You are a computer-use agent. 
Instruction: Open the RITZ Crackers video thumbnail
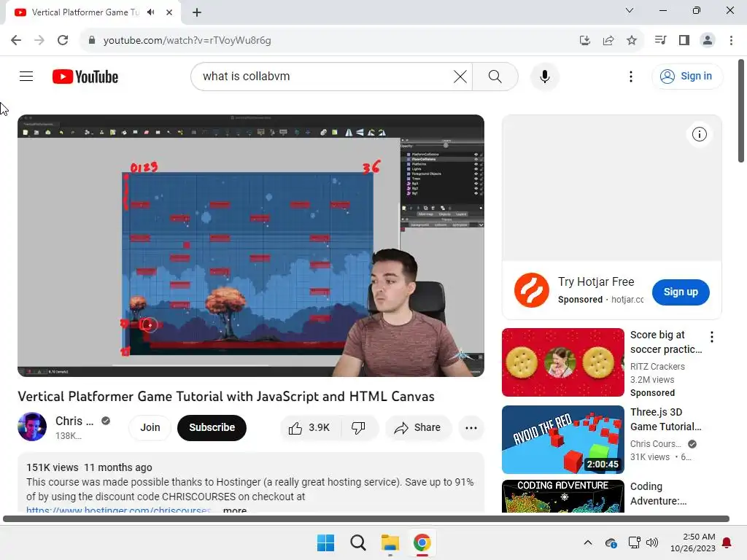(x=562, y=362)
